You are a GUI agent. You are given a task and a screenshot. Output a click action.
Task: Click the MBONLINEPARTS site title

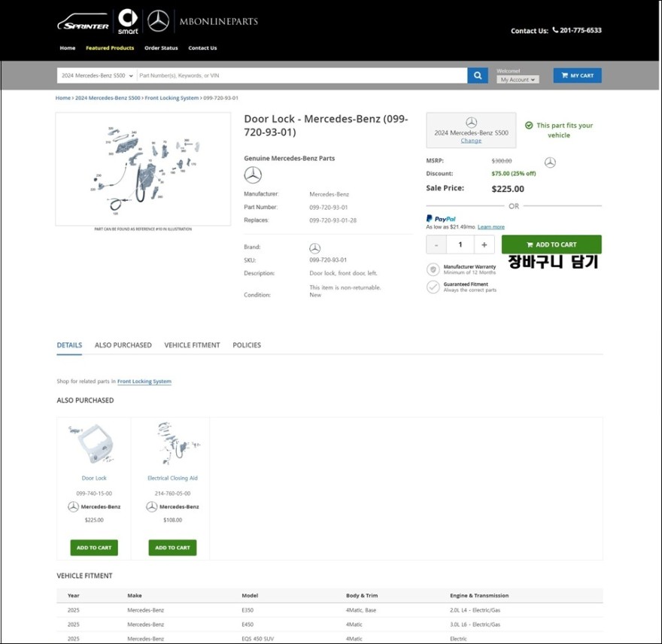219,22
